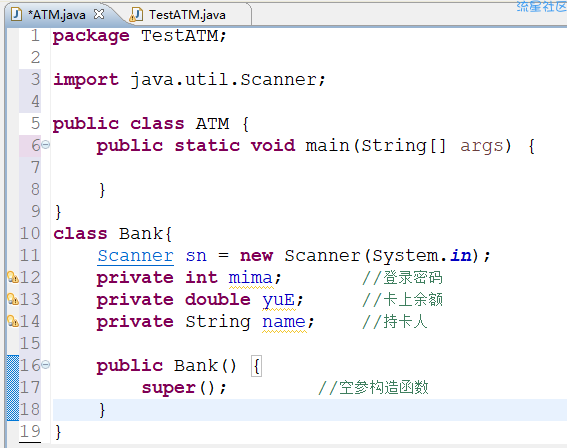Viewport: 567px width, 448px height.
Task: Click the watermark link in top-right corner
Action: (x=541, y=6)
